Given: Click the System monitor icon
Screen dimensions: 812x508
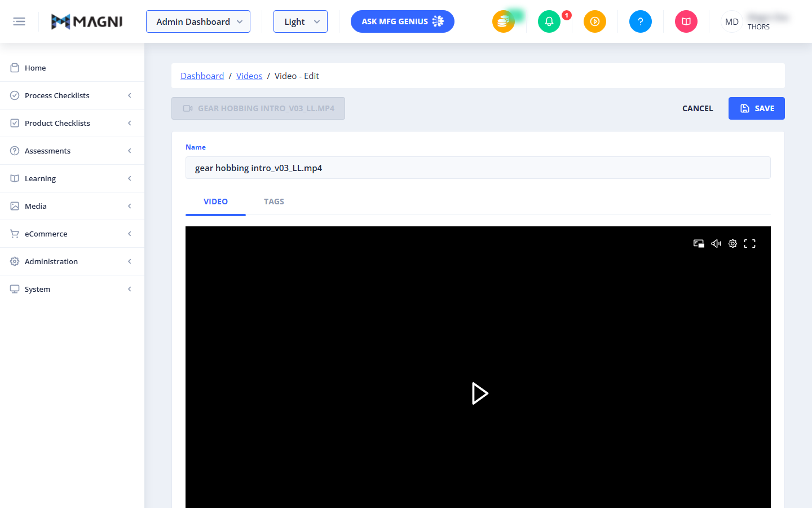Looking at the screenshot, I should pos(15,289).
